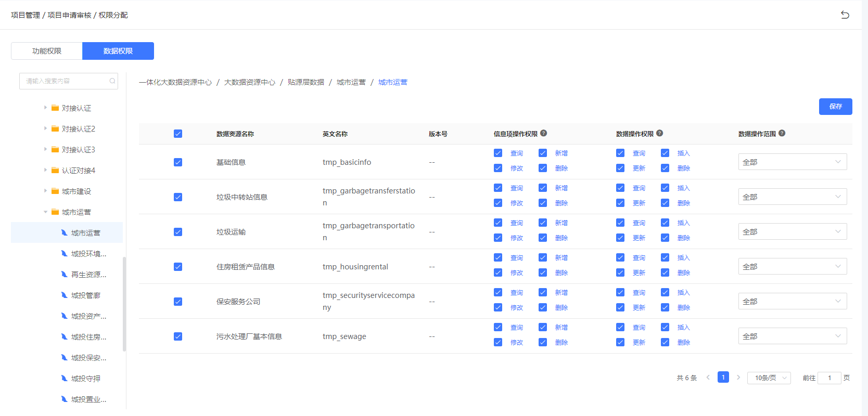Click the leaf icon of 城投环境... item
Image resolution: width=868 pixels, height=416 pixels.
coord(65,253)
